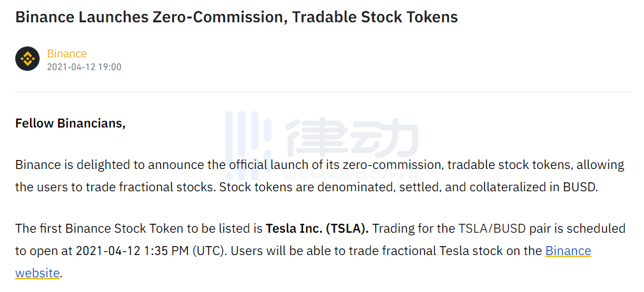Click the 'TSLA/BUSD' trading pair text
Viewport: 644px width, 292px height.
[x=491, y=228]
